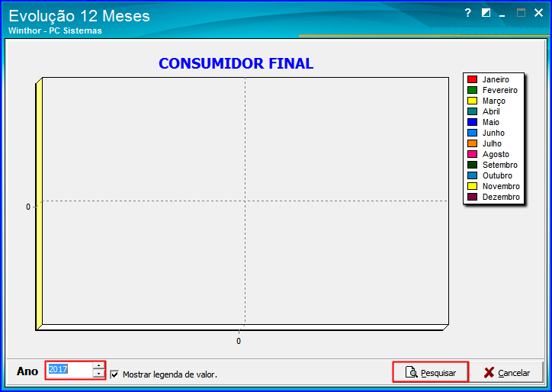Image resolution: width=552 pixels, height=392 pixels.
Task: Click the yellow Março legend swatch
Action: tap(472, 101)
